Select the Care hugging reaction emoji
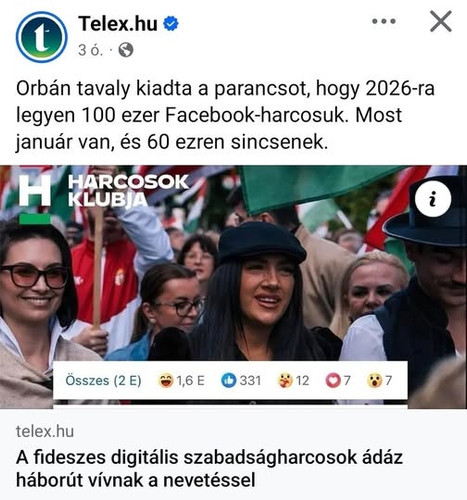The width and height of the screenshot is (467, 500). click(x=285, y=380)
